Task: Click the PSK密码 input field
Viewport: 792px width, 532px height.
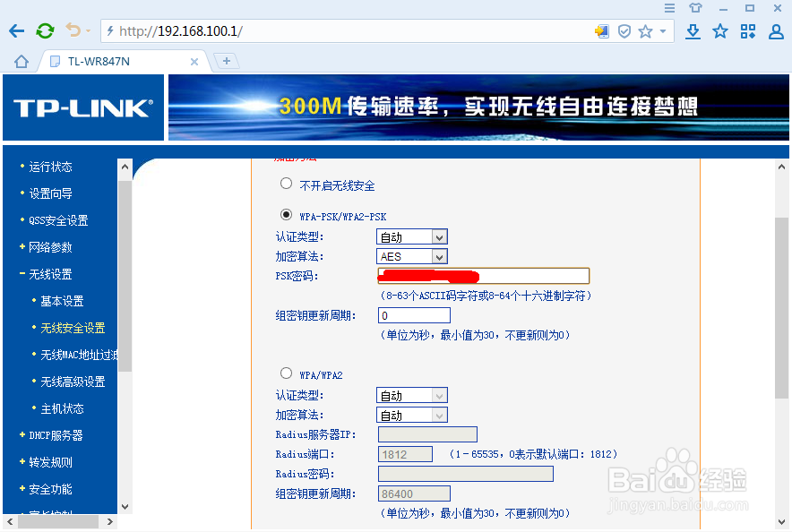Action: click(x=484, y=276)
